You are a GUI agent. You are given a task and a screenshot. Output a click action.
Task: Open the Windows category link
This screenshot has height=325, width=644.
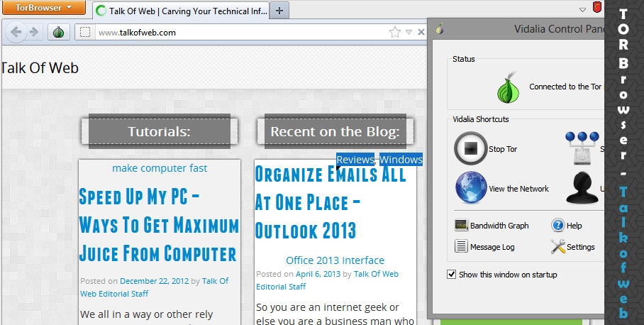[x=401, y=160]
